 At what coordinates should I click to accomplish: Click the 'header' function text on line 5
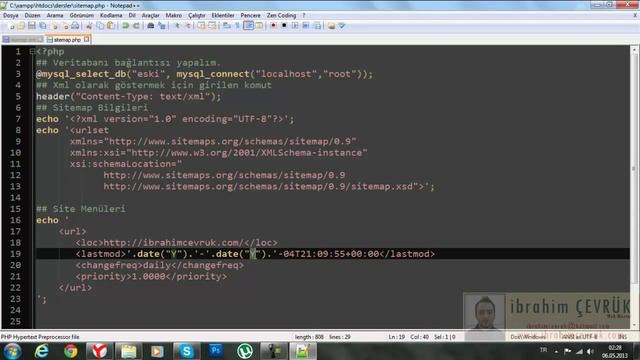coord(53,96)
